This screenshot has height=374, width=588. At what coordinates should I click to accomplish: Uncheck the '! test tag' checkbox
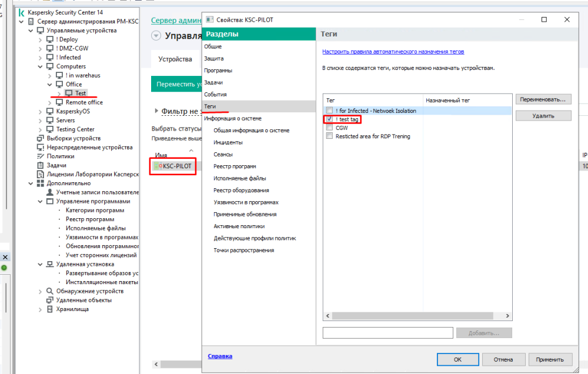[329, 119]
